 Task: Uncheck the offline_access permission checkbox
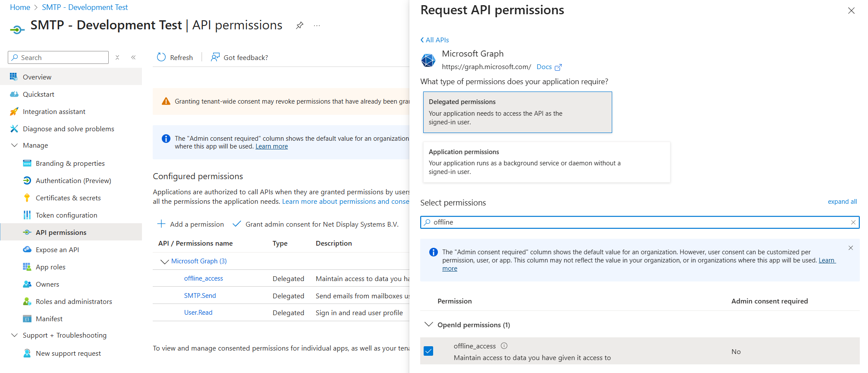pyautogui.click(x=428, y=351)
